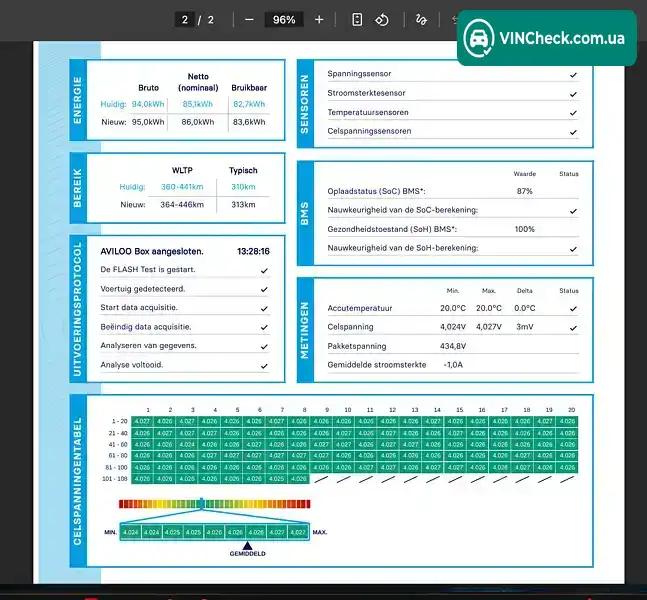The height and width of the screenshot is (600, 647).
Task: Click 'Beëindig data acquisitie.' row
Action: click(184, 327)
